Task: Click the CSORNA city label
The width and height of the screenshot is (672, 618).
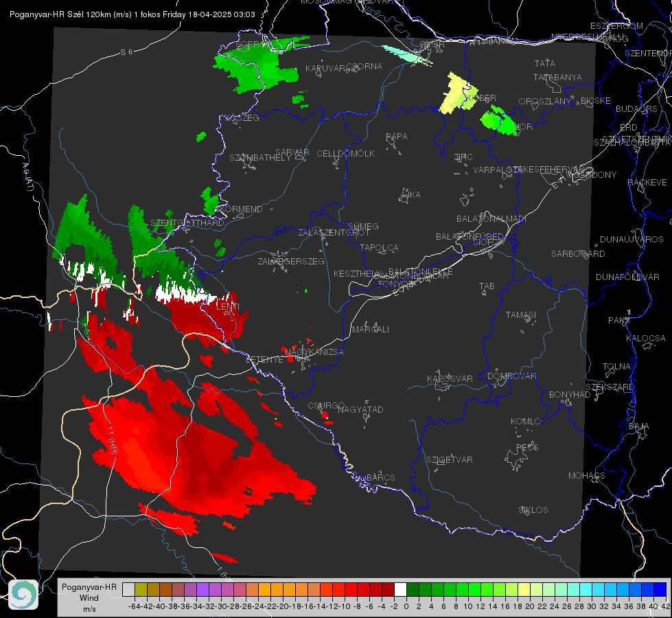Action: [x=364, y=67]
